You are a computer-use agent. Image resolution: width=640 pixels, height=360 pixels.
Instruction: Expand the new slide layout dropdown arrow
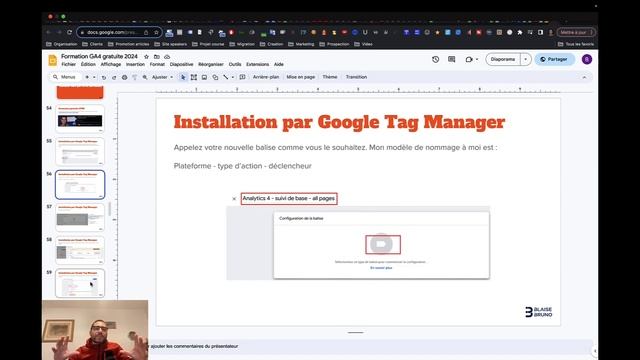[94, 77]
